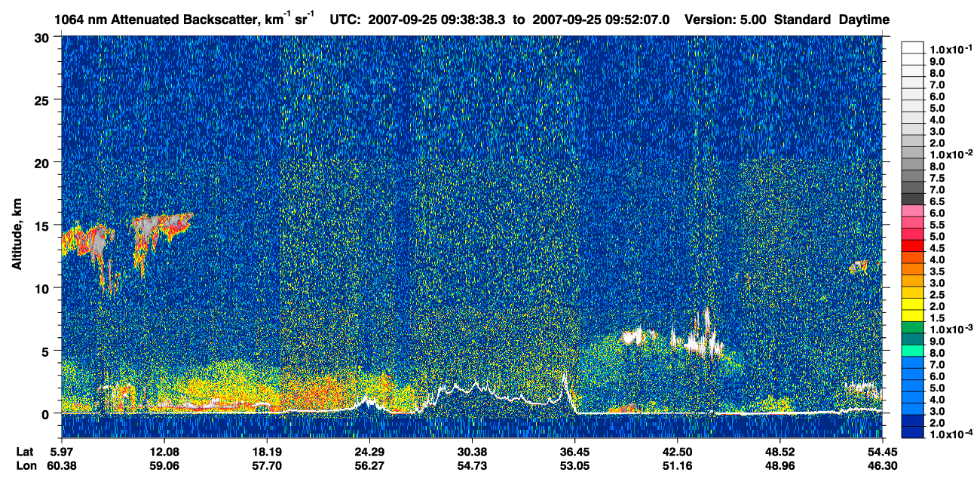Click altitude tick label '15'
The height and width of the screenshot is (503, 980).
coord(44,225)
